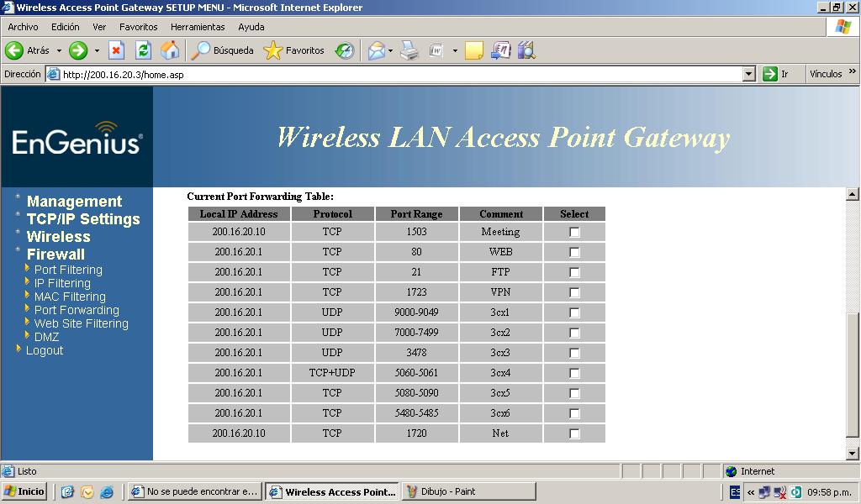Image resolution: width=861 pixels, height=504 pixels.
Task: Expand the Vínculos links chevron
Action: coord(852,72)
